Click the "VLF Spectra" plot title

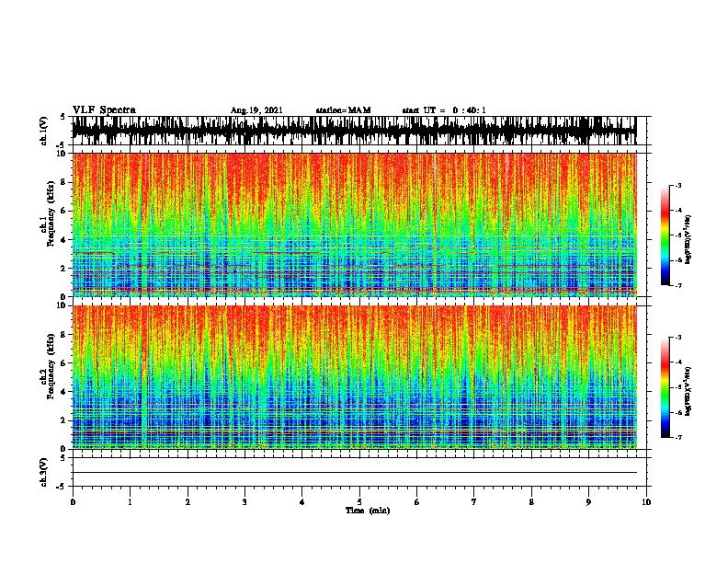pos(104,110)
